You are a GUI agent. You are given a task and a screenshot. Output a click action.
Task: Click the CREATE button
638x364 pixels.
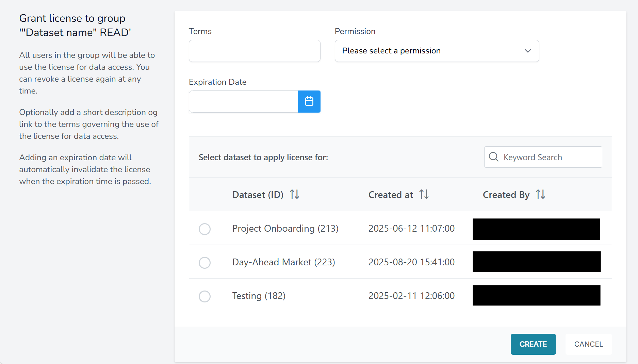pos(533,344)
